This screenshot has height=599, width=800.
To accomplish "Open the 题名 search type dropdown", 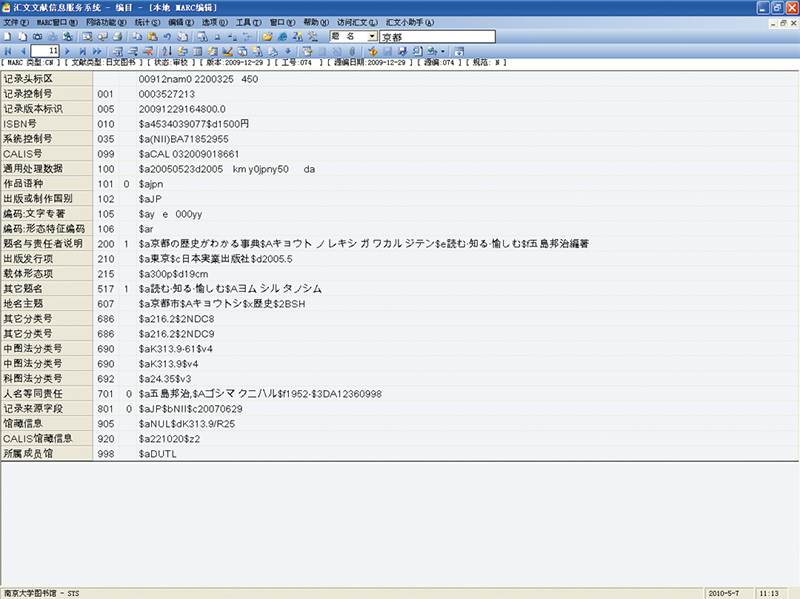I will [372, 36].
